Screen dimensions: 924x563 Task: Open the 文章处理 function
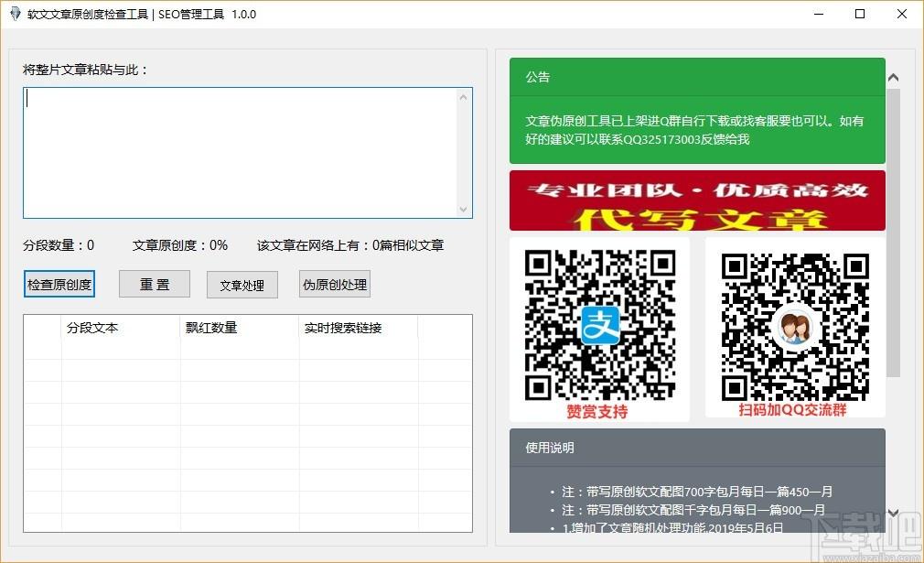tap(242, 285)
